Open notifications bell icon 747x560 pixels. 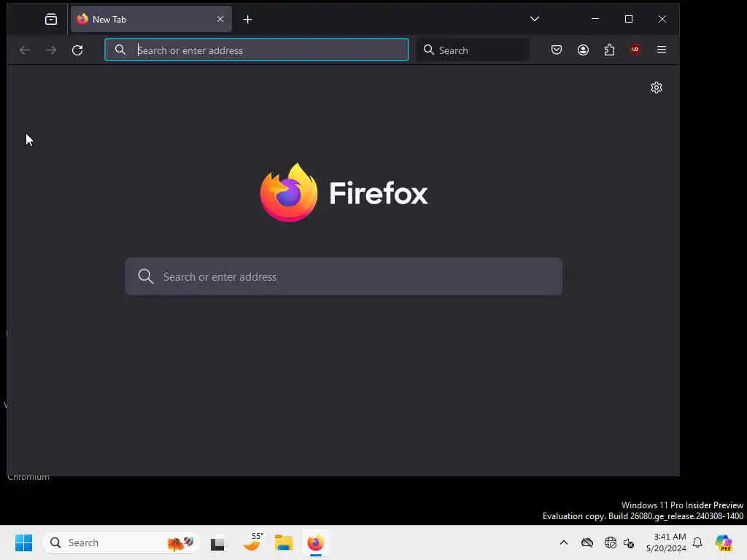[x=697, y=542]
